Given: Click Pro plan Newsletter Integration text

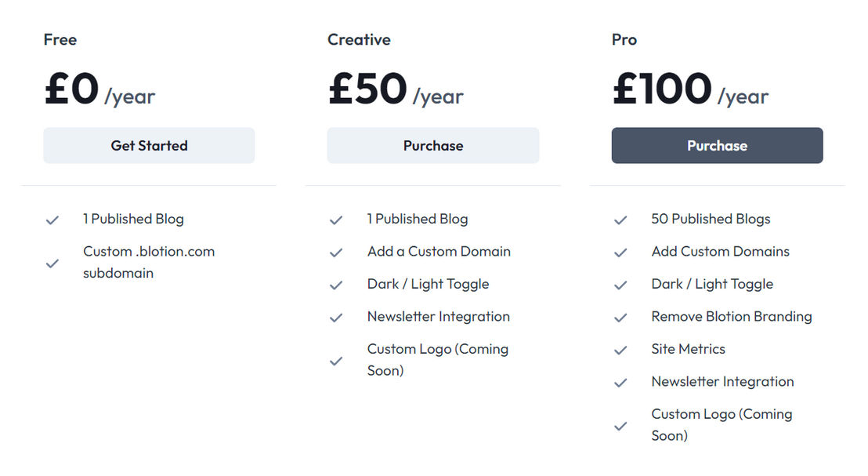Looking at the screenshot, I should coord(722,382).
